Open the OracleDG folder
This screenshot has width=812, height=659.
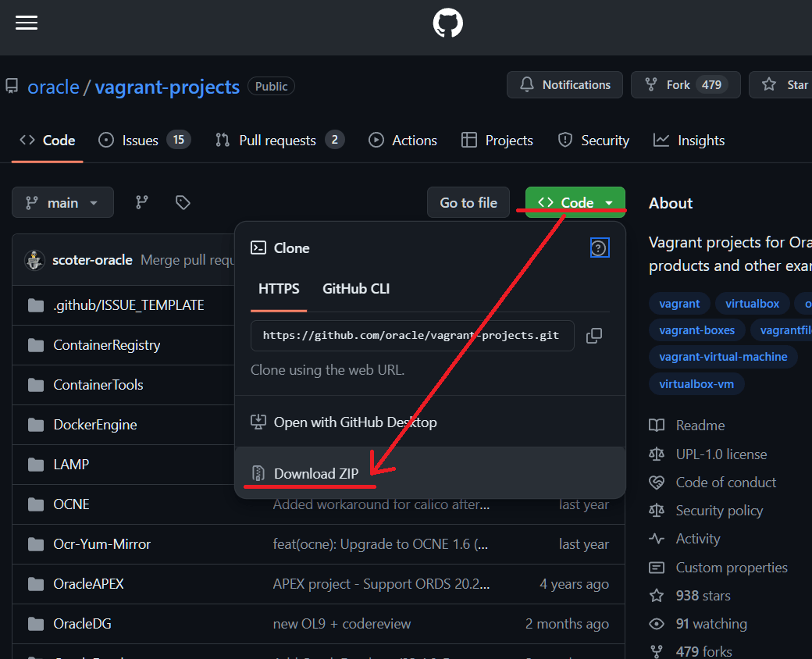pyautogui.click(x=82, y=624)
